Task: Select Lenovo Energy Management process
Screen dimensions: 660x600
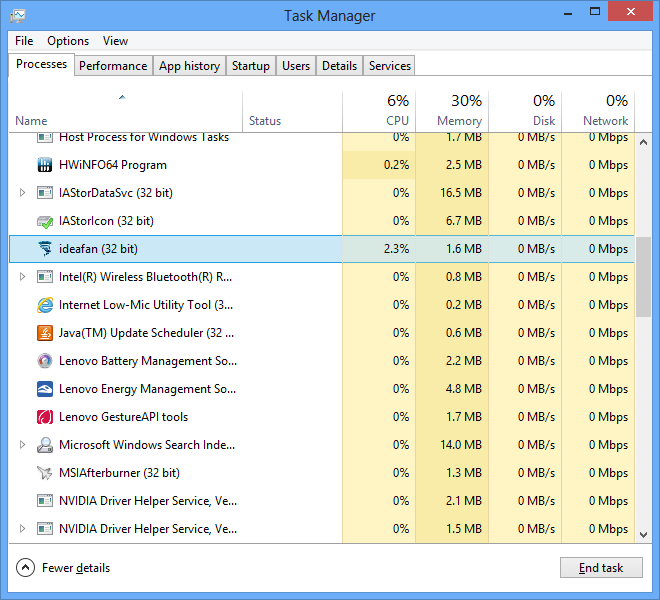Action: (x=322, y=389)
